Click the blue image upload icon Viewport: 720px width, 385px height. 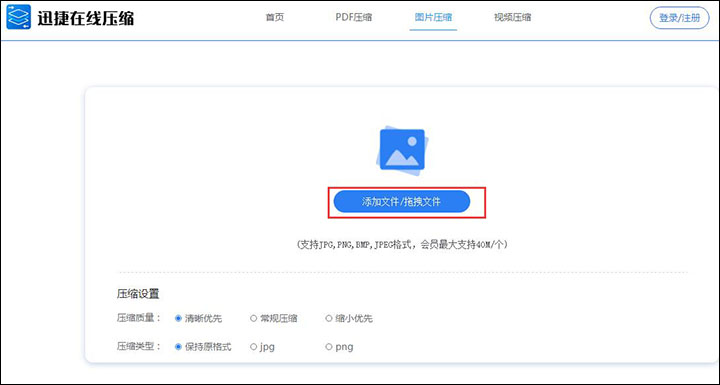402,152
